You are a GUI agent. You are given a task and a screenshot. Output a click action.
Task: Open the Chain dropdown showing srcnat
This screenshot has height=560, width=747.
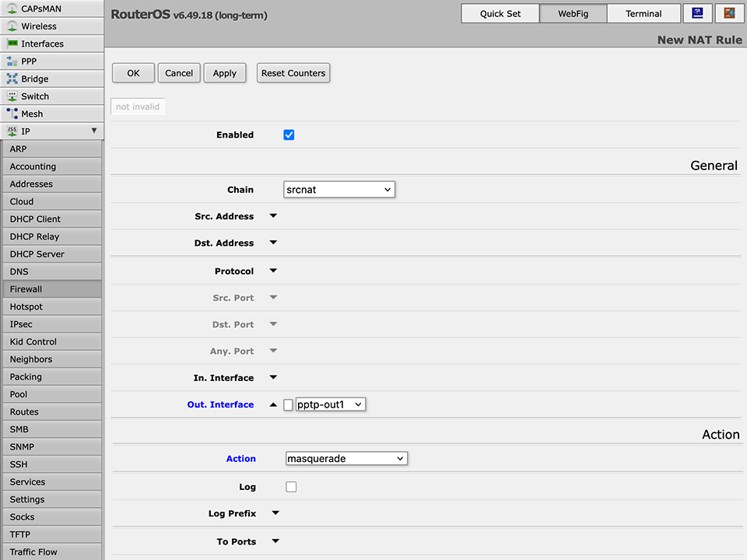[338, 189]
